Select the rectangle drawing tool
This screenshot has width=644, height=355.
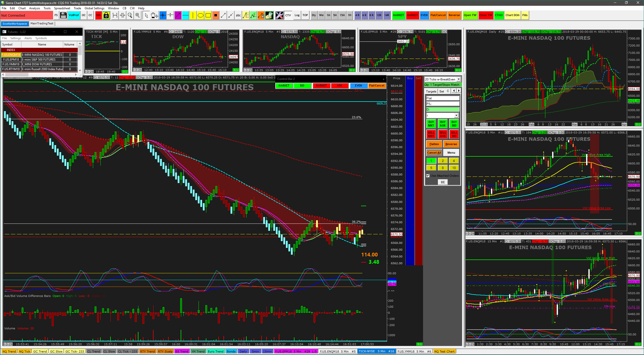click(208, 15)
